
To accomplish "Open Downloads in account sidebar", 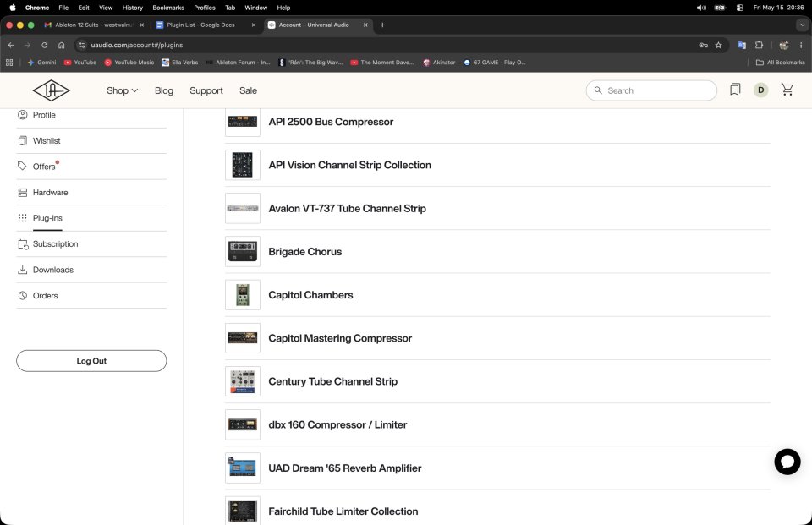I will click(52, 270).
